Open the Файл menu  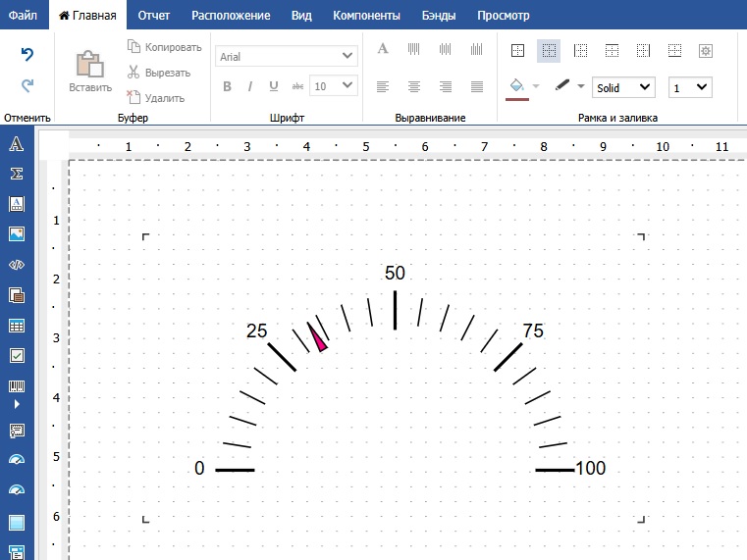tap(23, 16)
